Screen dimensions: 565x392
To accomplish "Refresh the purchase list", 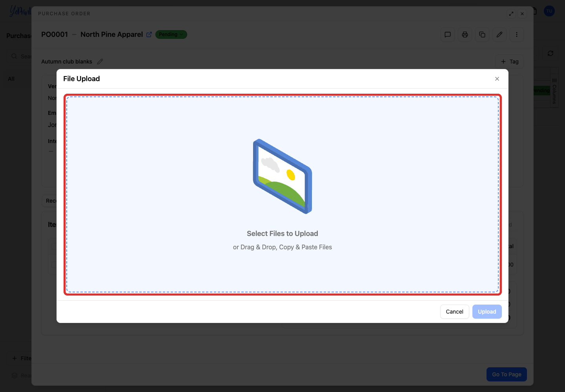I will (550, 53).
